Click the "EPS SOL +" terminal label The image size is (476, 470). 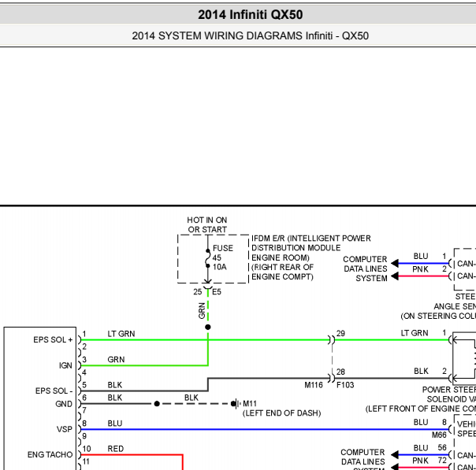coord(53,339)
